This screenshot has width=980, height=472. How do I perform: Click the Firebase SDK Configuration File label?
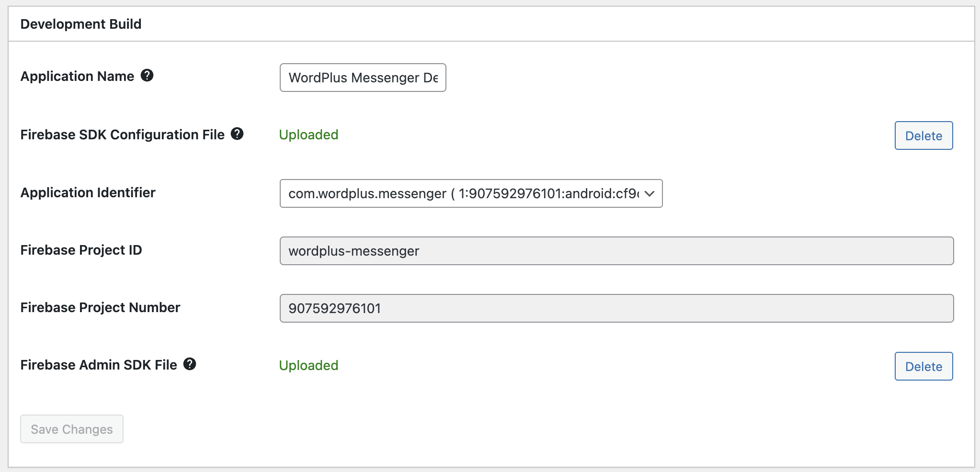coord(123,135)
